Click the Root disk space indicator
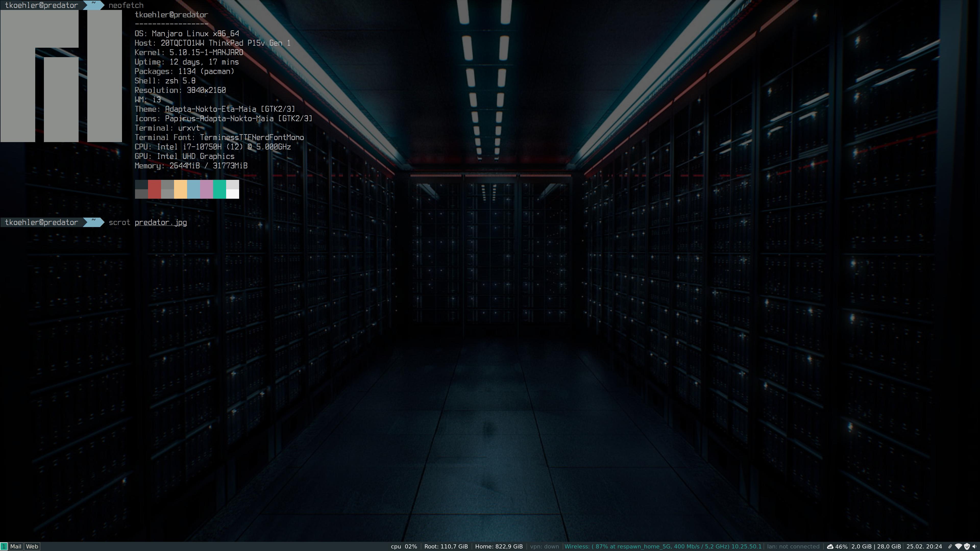The height and width of the screenshot is (551, 980). tap(446, 546)
